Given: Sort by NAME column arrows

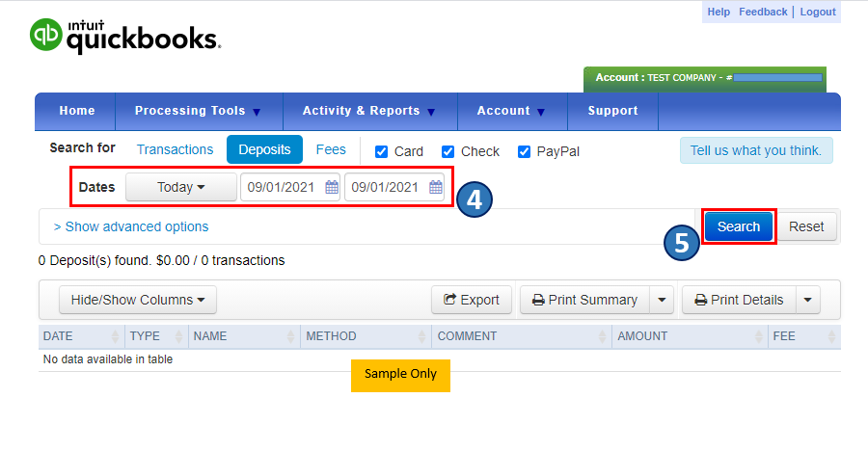Looking at the screenshot, I should coord(290,336).
